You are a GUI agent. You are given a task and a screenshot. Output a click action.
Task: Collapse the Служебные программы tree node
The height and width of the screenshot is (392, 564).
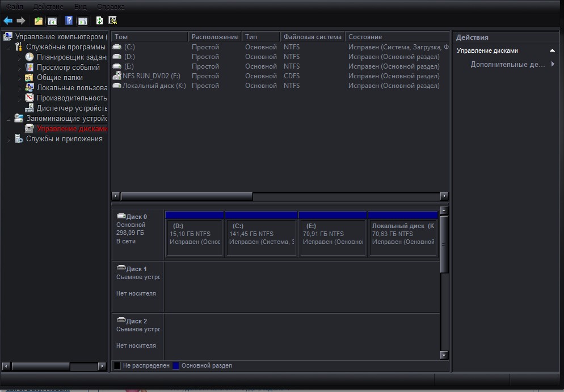point(9,47)
